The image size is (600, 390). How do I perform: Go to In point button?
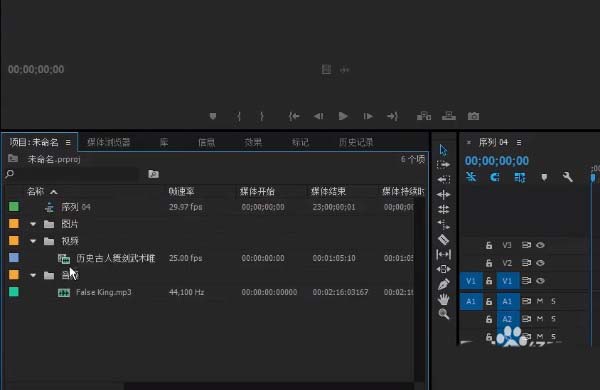pos(294,116)
